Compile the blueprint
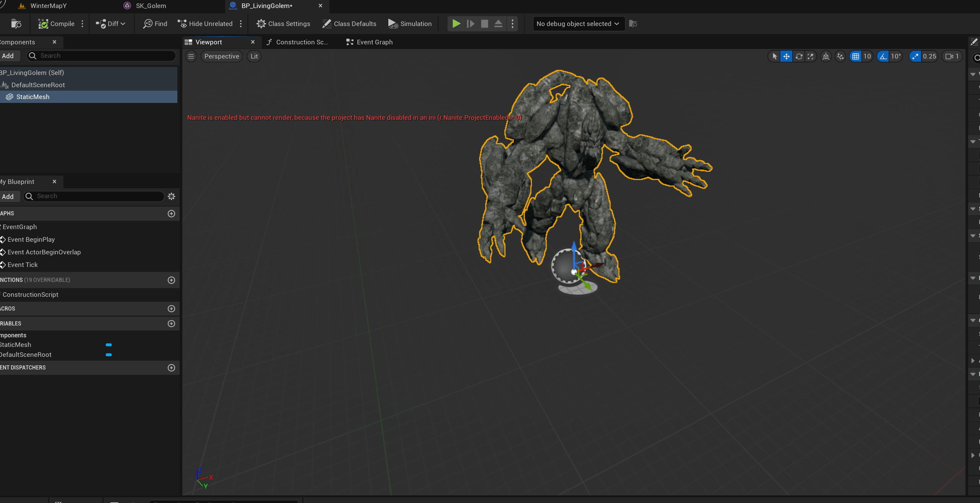Image resolution: width=980 pixels, height=503 pixels. point(56,24)
